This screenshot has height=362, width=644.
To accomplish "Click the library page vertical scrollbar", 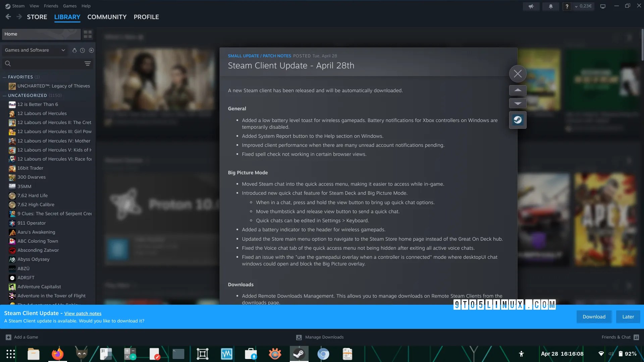I will (642, 45).
